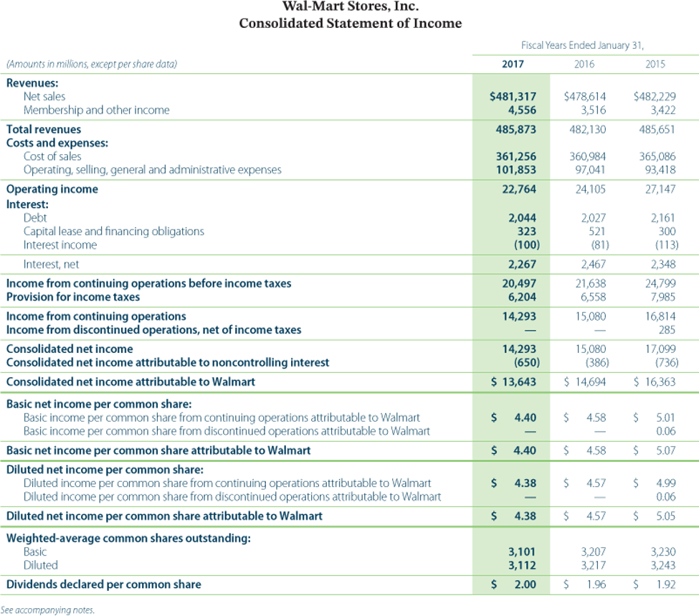Click the Membership and other income row

pyautogui.click(x=96, y=110)
